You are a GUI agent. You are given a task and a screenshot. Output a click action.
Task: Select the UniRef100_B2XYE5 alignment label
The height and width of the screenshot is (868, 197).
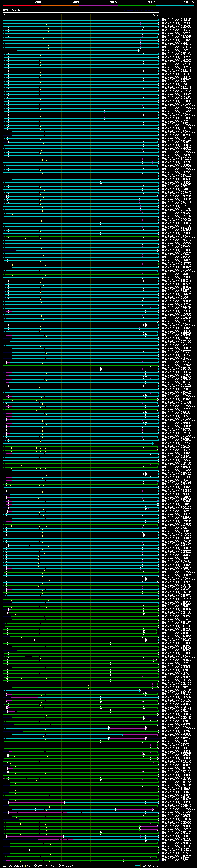tap(176, 50)
